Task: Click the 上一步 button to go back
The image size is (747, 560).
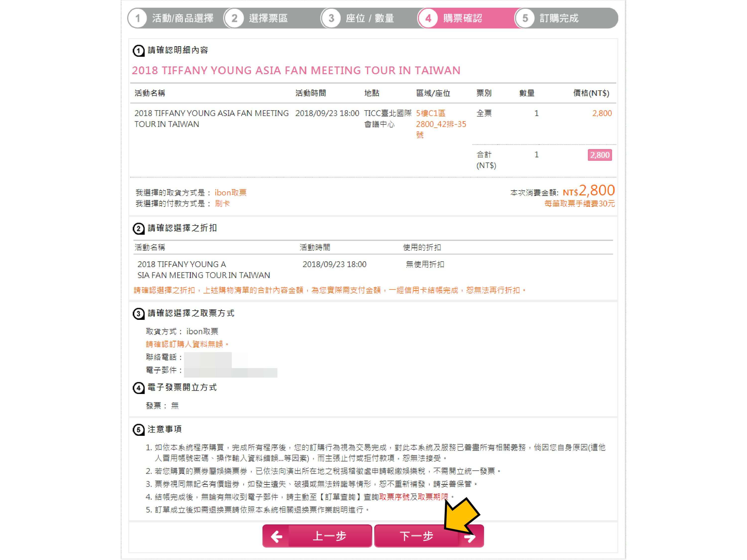Action: (x=317, y=536)
